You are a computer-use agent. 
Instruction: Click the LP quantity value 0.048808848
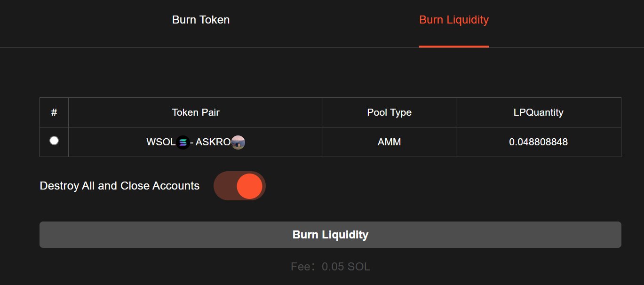point(538,142)
